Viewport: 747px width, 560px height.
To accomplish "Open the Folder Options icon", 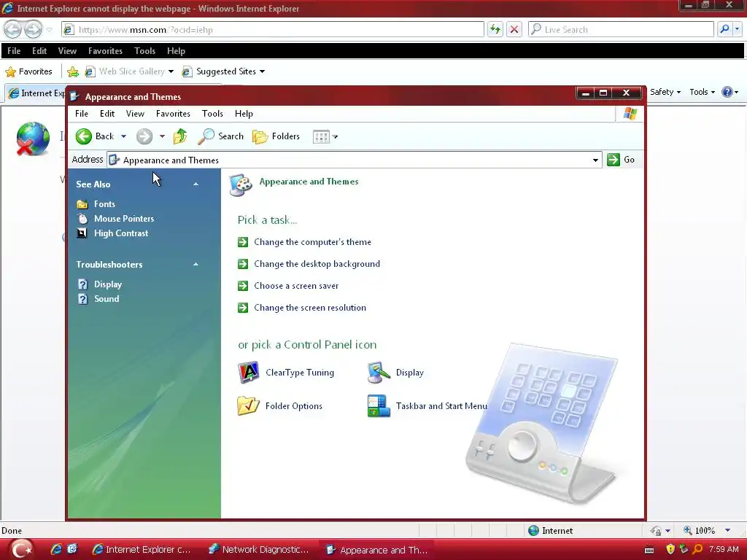I will click(248, 405).
